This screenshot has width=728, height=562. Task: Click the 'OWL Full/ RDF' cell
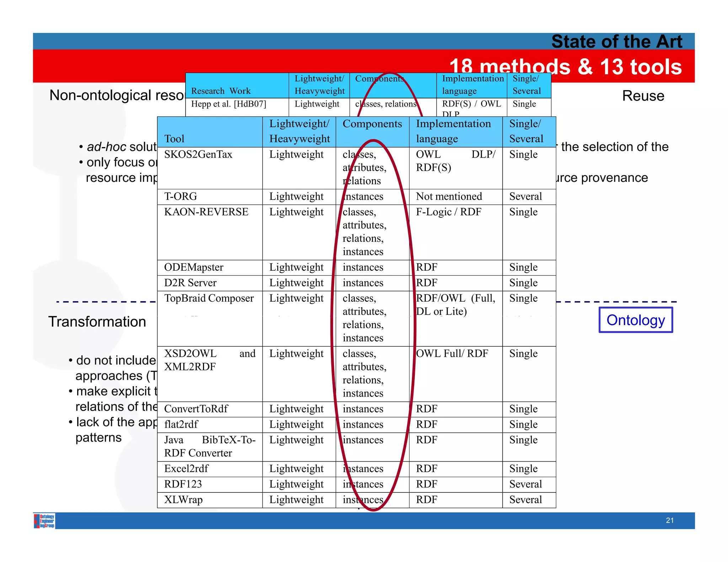coord(456,374)
